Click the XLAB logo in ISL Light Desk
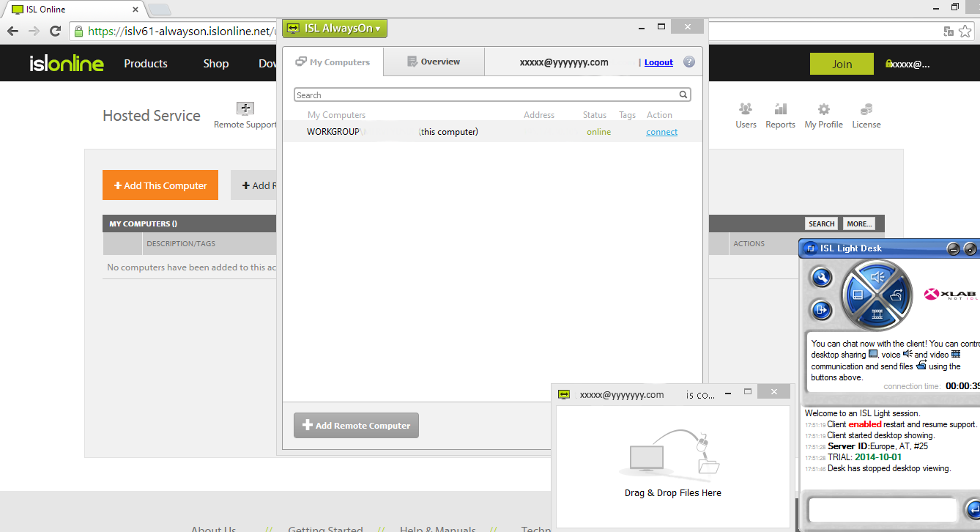 (x=951, y=295)
